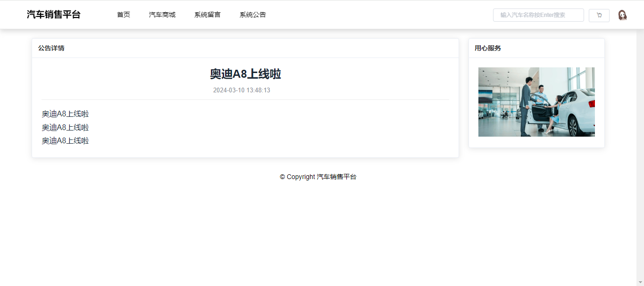Open the car showroom service photo

536,102
